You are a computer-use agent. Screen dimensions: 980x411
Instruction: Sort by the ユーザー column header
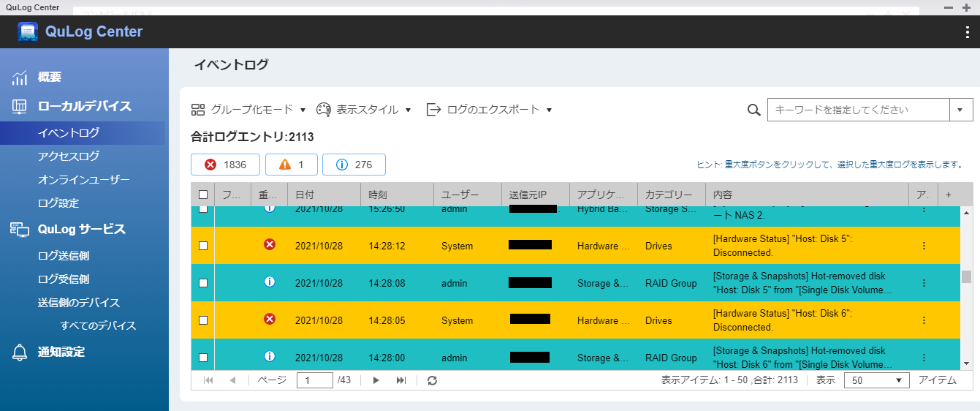468,195
